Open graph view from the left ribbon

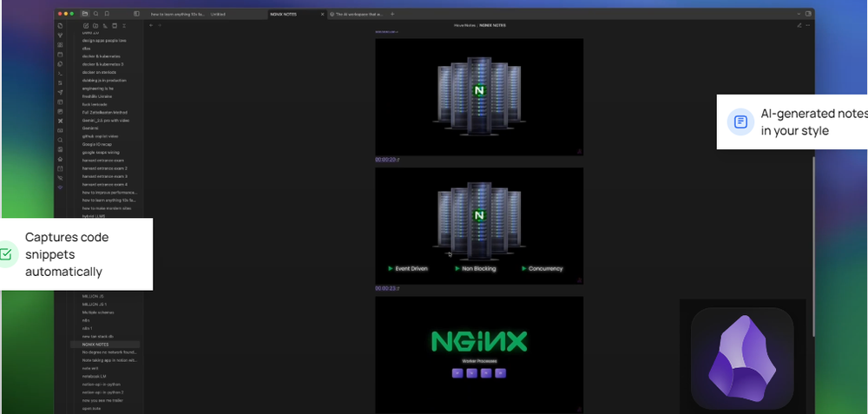[x=60, y=36]
